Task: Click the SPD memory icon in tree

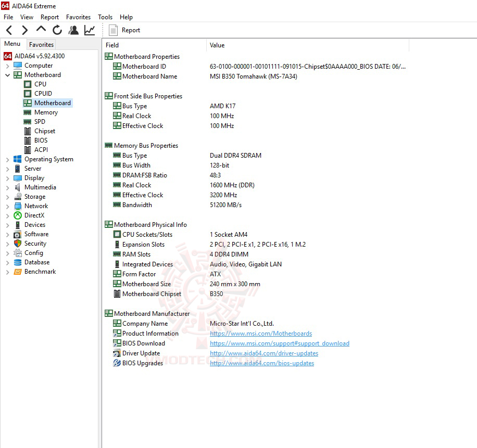Action: tap(28, 122)
